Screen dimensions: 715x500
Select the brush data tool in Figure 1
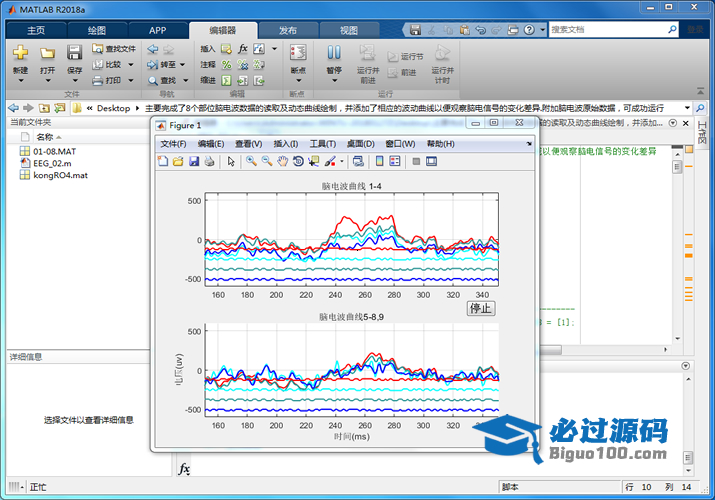point(330,161)
